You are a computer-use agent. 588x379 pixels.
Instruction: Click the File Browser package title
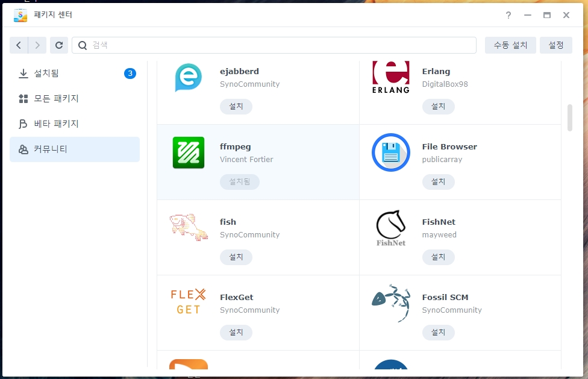point(449,146)
